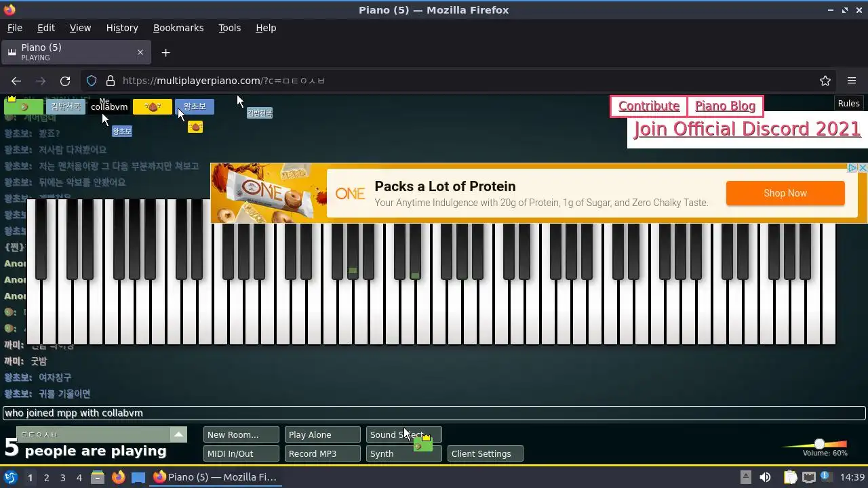The image size is (868, 488).
Task: Launch Firefox from taskbar quick launcher
Action: 118,477
